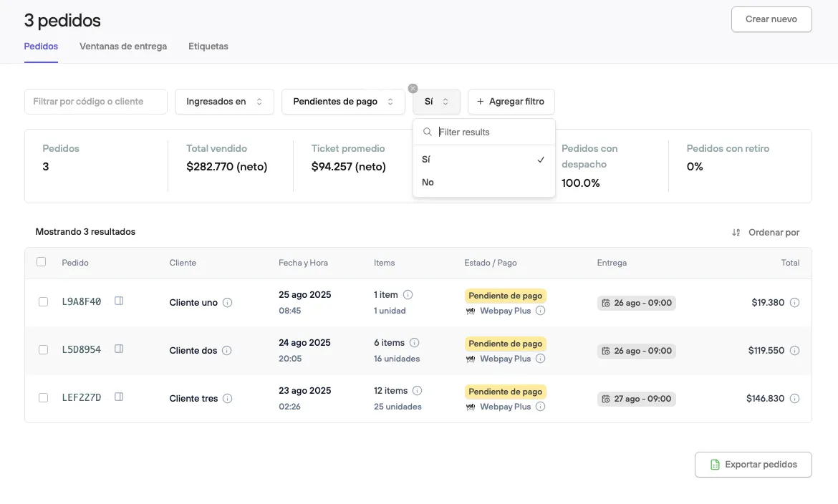Show info icon next to Cliente tres
Image resolution: width=838 pixels, height=504 pixels.
point(227,399)
